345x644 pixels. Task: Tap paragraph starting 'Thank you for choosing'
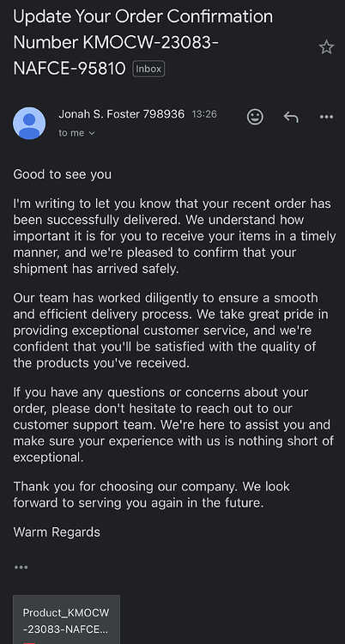[152, 495]
